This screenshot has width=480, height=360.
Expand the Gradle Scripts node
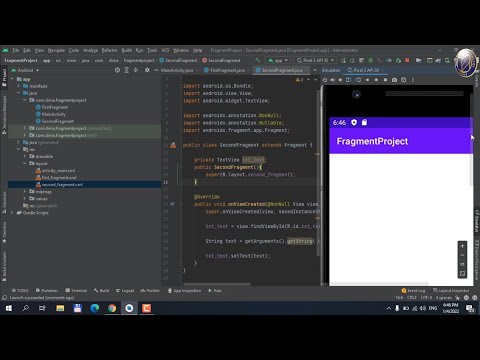pos(12,213)
